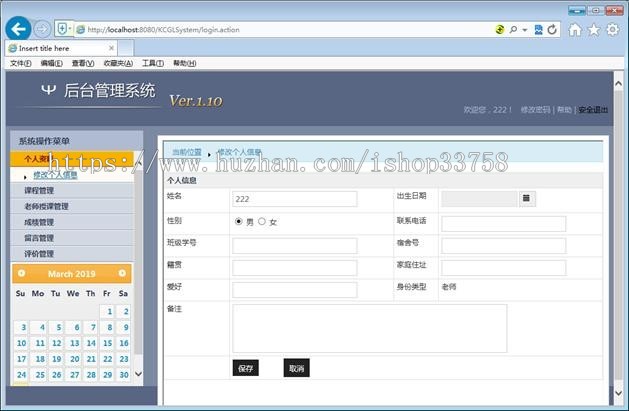This screenshot has height=411, width=629.
Task: Expand the 评价管理 menu section
Action: pyautogui.click(x=72, y=254)
